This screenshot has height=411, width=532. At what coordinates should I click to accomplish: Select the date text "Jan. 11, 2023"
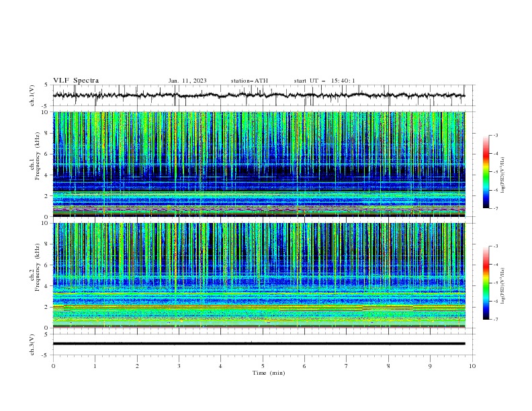click(187, 81)
